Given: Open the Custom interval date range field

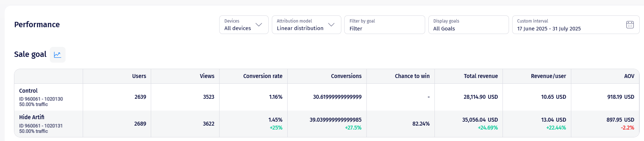Looking at the screenshot, I should [576, 25].
